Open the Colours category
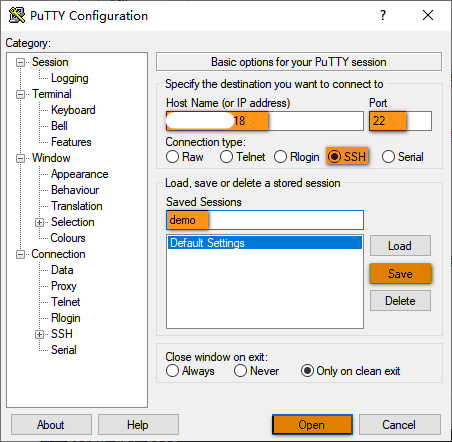Viewport: 452px width, 442px height. coord(68,238)
